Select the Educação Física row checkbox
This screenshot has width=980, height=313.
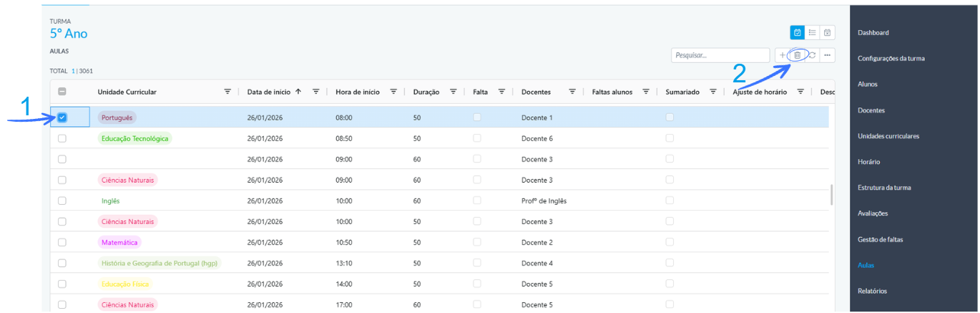pyautogui.click(x=62, y=284)
